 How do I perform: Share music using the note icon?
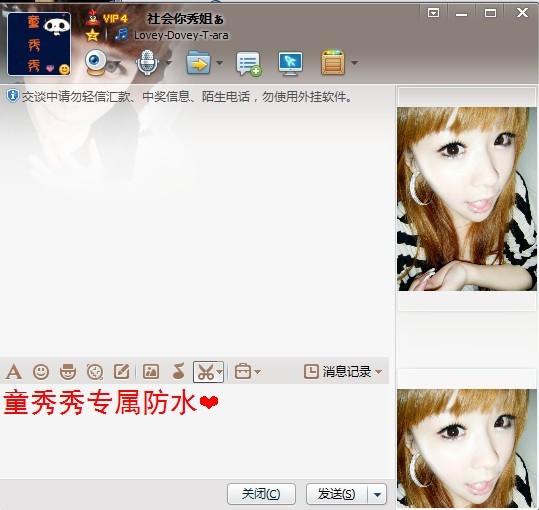(178, 371)
